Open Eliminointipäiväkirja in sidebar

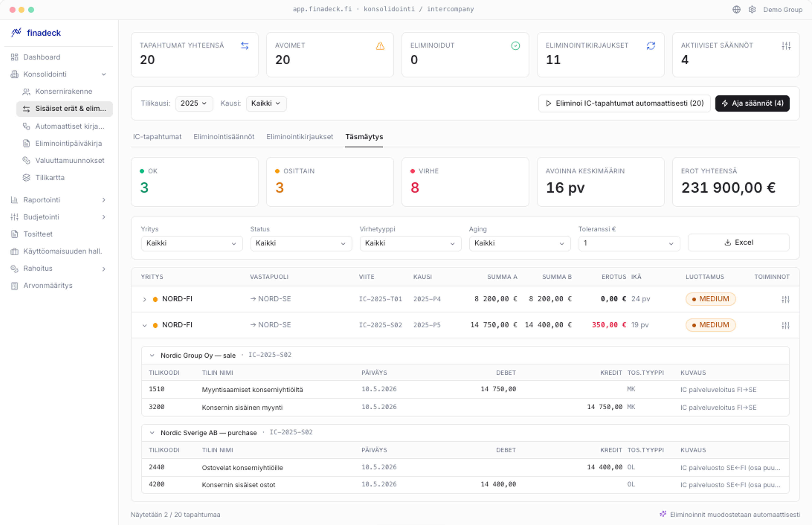[64, 143]
